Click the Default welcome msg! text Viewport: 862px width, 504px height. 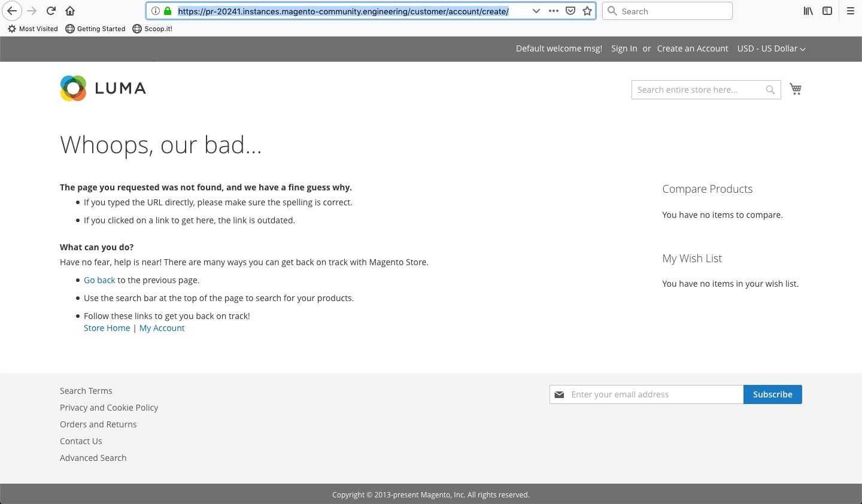pos(559,48)
